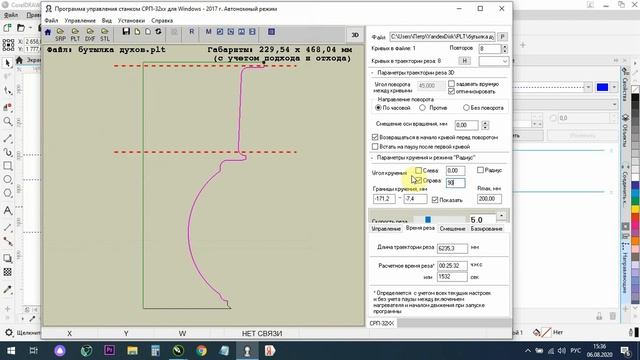Toggle the 3D view button

(355, 35)
